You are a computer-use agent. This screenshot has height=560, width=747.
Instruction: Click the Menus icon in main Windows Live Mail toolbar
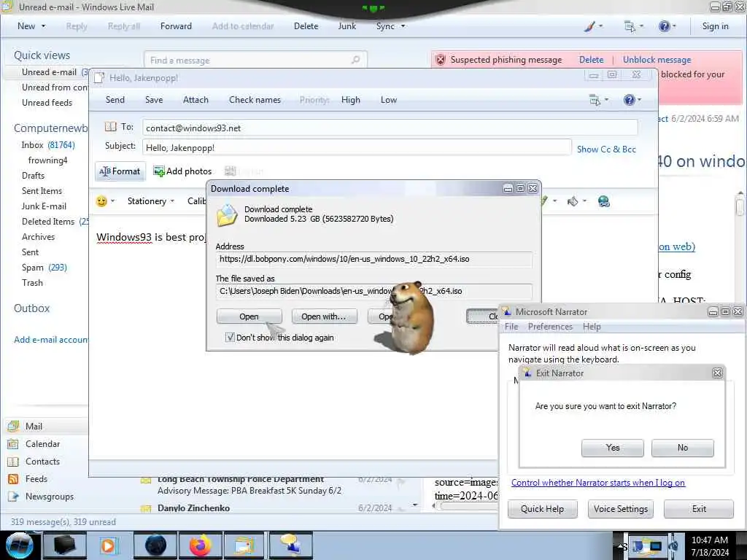630,26
